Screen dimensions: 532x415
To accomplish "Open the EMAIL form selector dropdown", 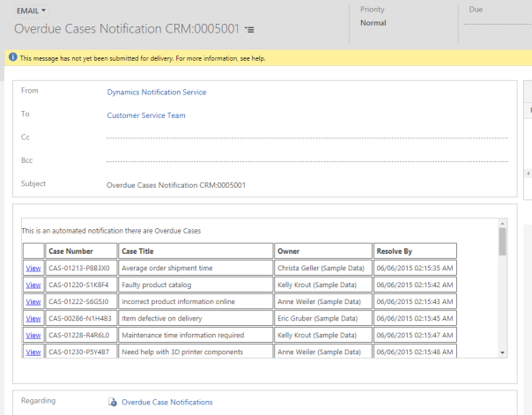I will pos(31,11).
